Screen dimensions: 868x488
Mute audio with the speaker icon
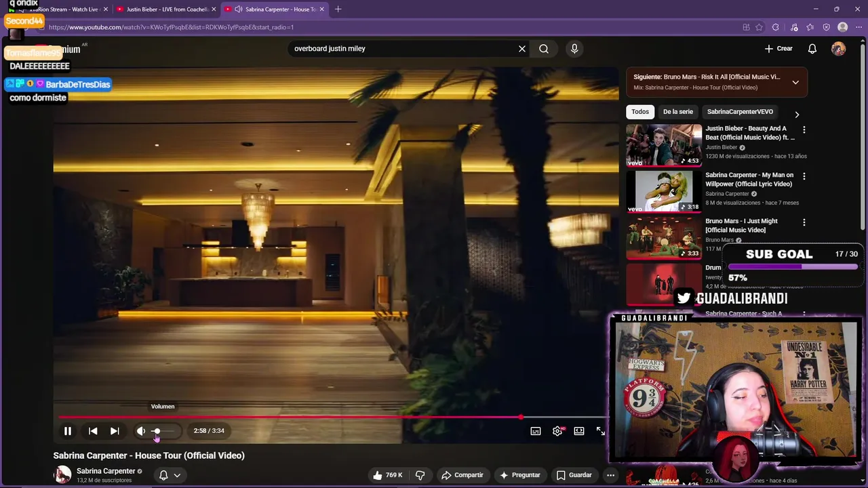(140, 431)
